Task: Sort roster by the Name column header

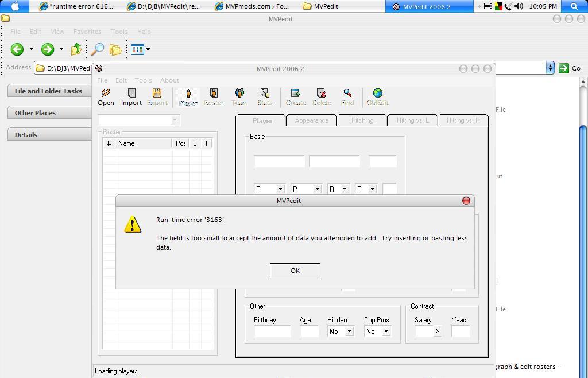Action: click(143, 143)
